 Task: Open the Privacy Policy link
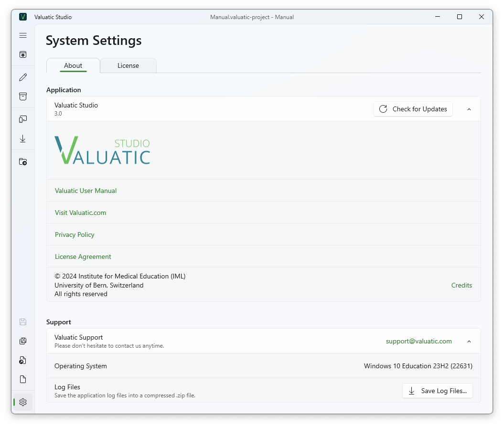point(75,235)
